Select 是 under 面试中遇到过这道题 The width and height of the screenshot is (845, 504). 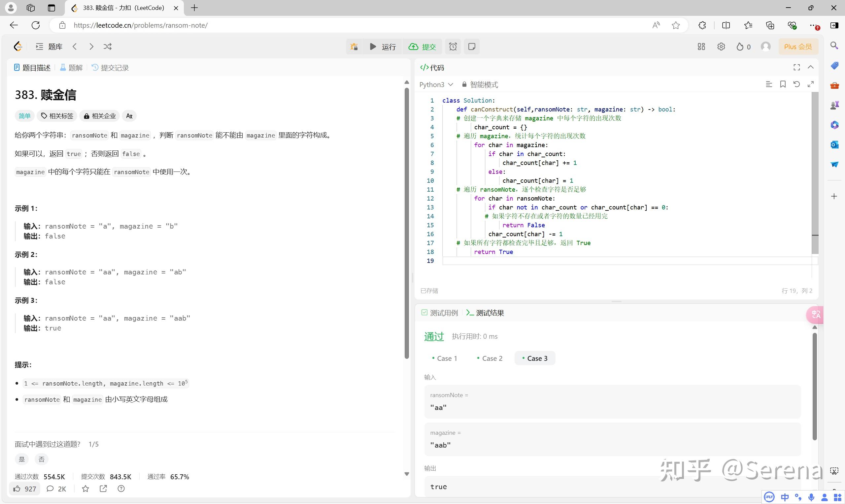[x=22, y=459]
